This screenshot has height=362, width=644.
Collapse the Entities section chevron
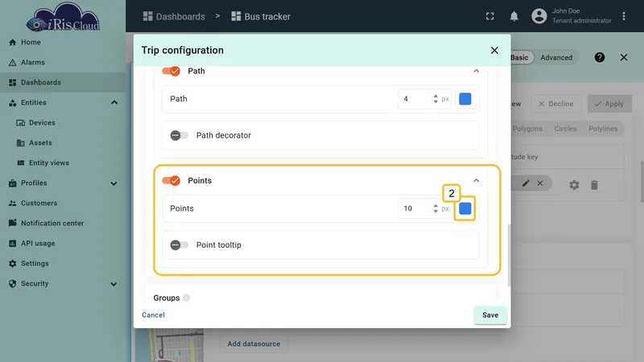114,103
